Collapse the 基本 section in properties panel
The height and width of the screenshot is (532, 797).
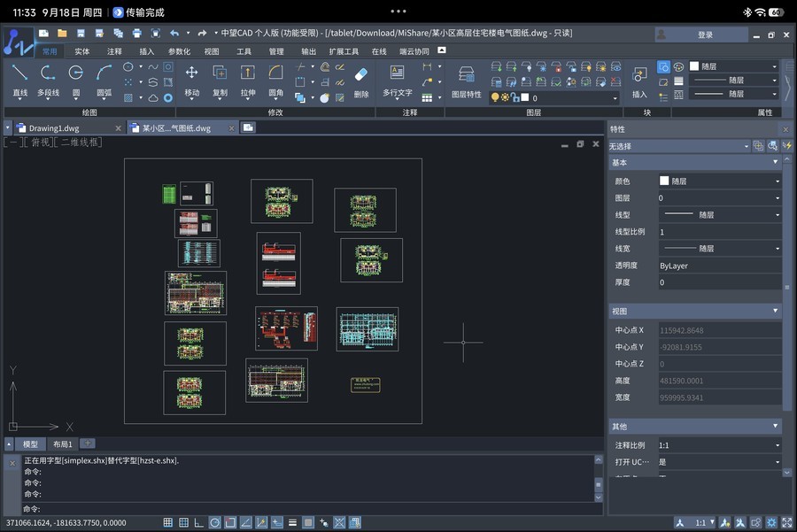(776, 163)
